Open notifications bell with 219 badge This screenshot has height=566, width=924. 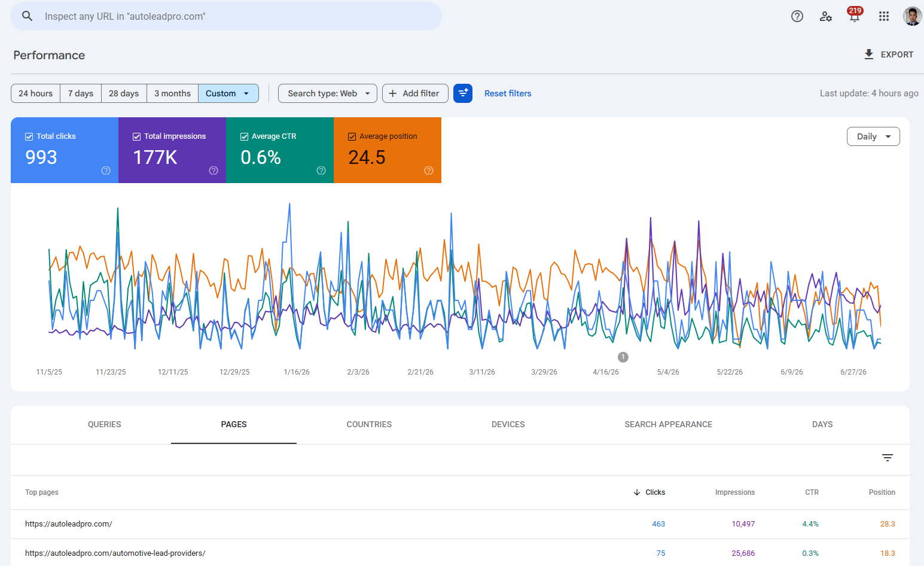tap(855, 15)
